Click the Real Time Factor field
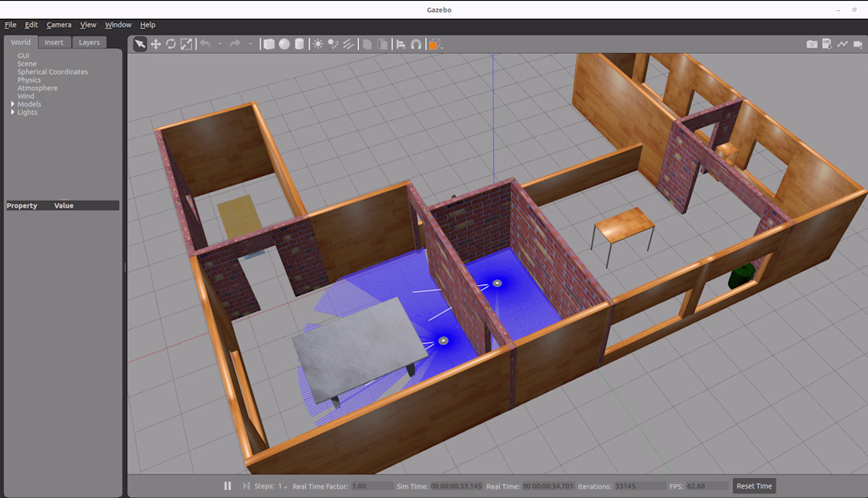This screenshot has height=498, width=868. [372, 486]
